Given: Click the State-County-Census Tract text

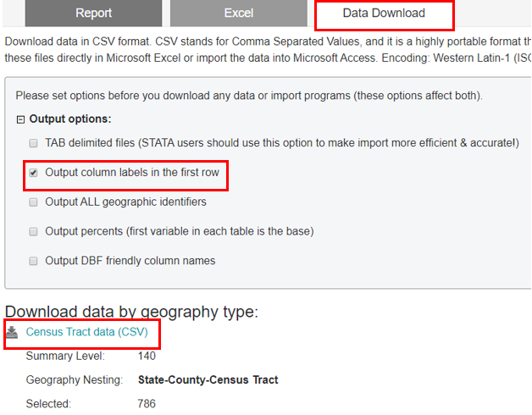Looking at the screenshot, I should (208, 380).
